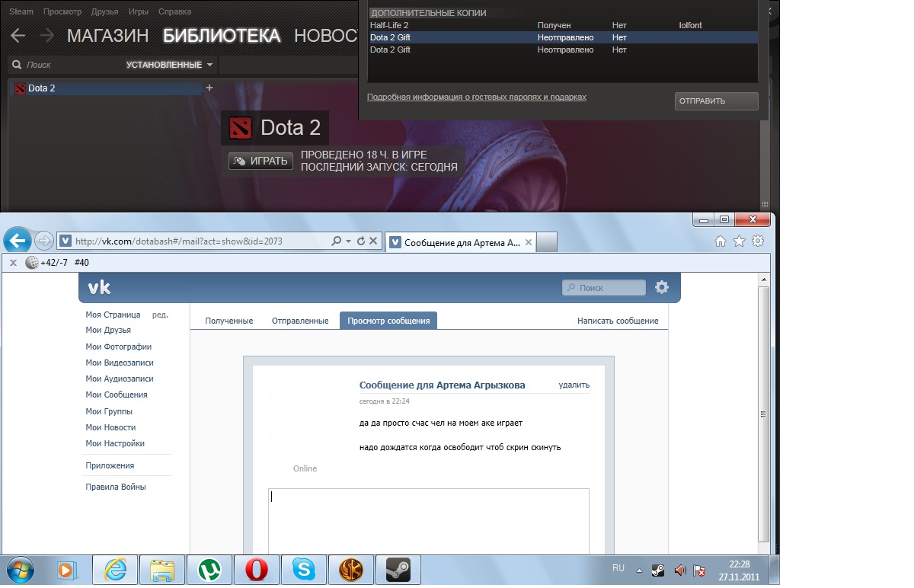Viewport: 914px width, 588px height.
Task: Open the Полученные messages tab
Action: point(229,321)
